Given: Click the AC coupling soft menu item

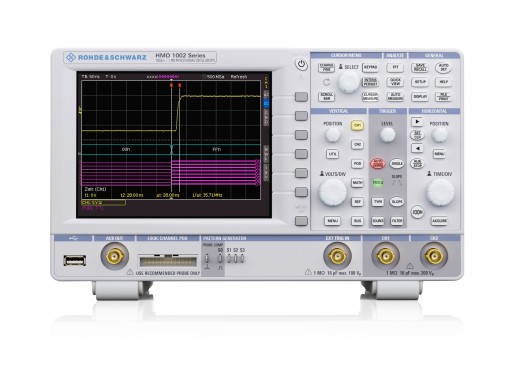Looking at the screenshot, I should [266, 95].
